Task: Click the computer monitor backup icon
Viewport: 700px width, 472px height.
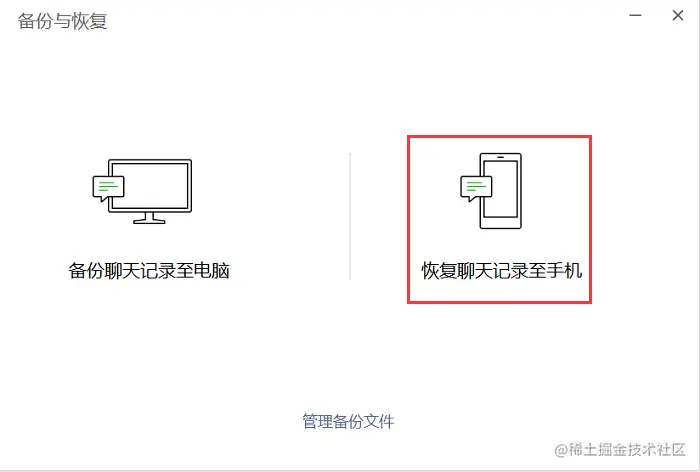Action: click(142, 191)
